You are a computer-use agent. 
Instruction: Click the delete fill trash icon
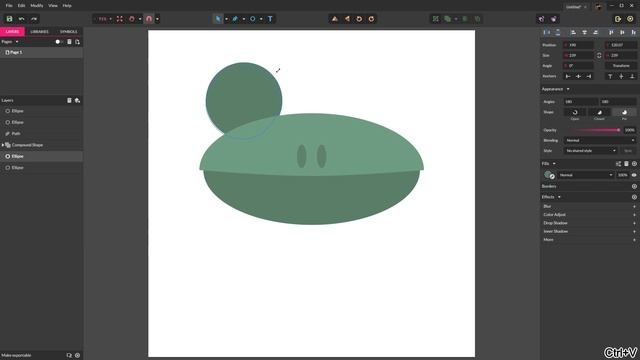(626, 163)
